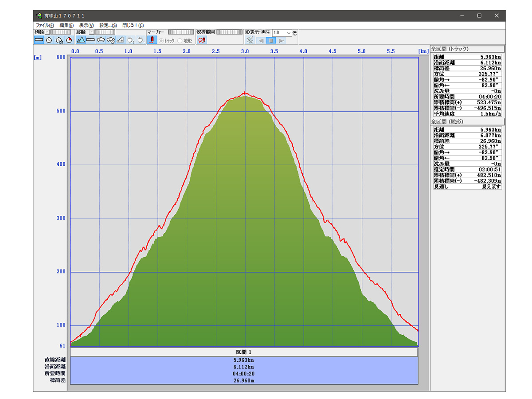Open the playback speed multiplier dropdown
The image size is (532, 399).
(x=289, y=33)
